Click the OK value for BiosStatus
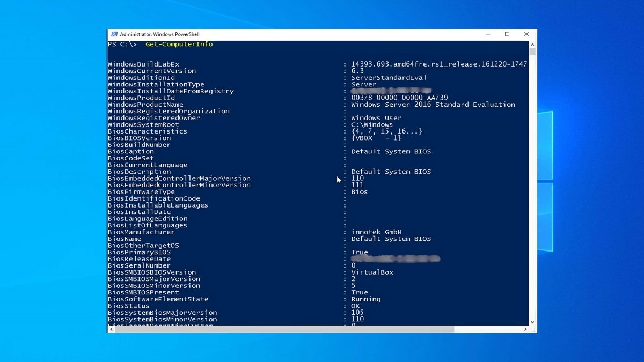 pyautogui.click(x=355, y=306)
